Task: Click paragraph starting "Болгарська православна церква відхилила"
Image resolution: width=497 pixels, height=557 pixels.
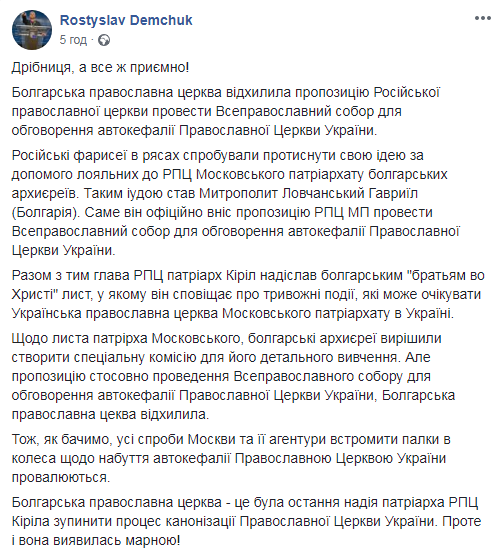Action: (226, 112)
